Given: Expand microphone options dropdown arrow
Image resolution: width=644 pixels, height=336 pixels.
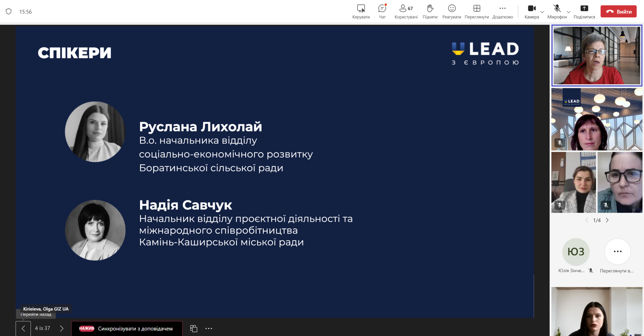Looking at the screenshot, I should pyautogui.click(x=568, y=12).
